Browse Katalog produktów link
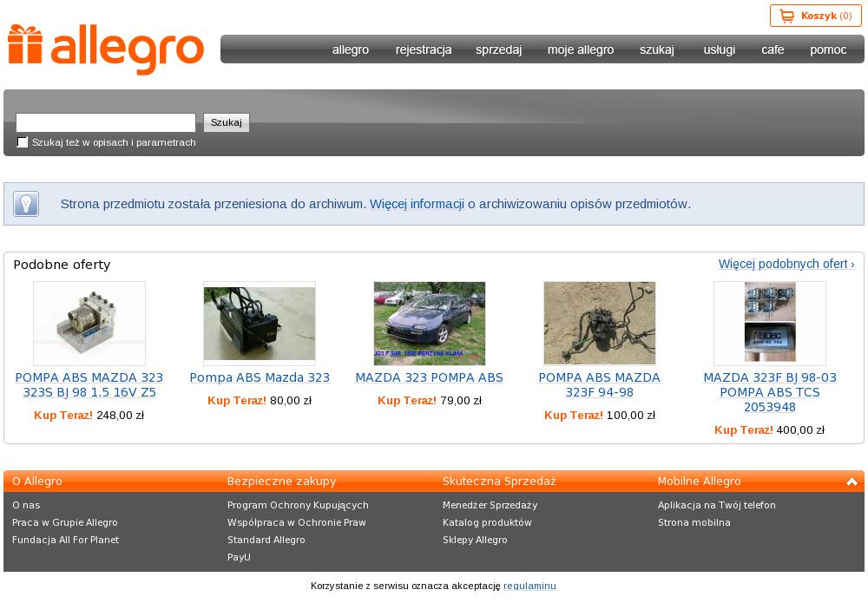This screenshot has height=603, width=868. tap(487, 522)
